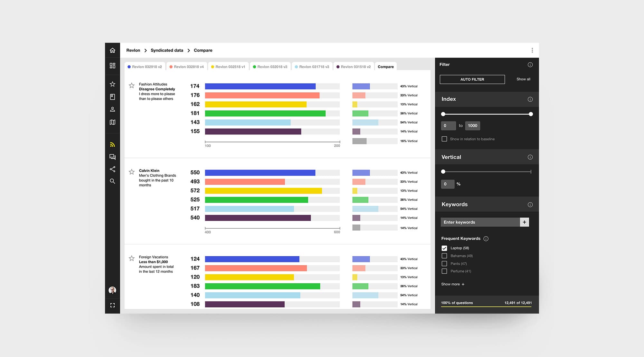This screenshot has height=357, width=644.
Task: Toggle fullscreen icon at sidebar bottom
Action: point(112,305)
